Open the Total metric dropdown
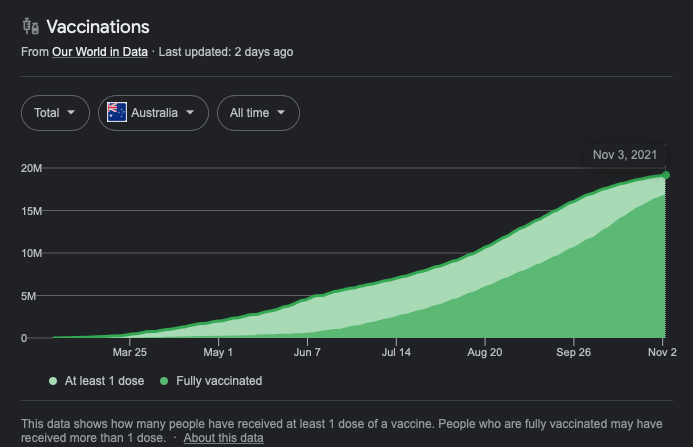The height and width of the screenshot is (447, 693). click(55, 113)
